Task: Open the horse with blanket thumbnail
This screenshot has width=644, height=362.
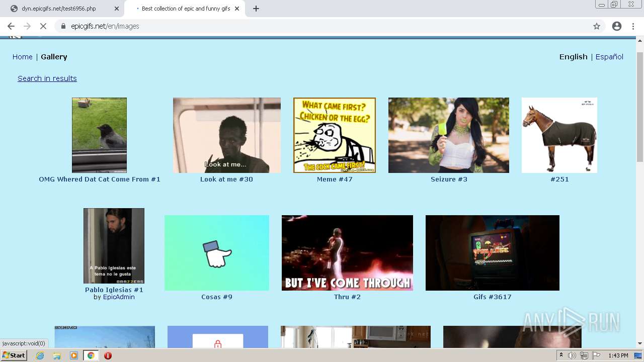Action: point(559,135)
